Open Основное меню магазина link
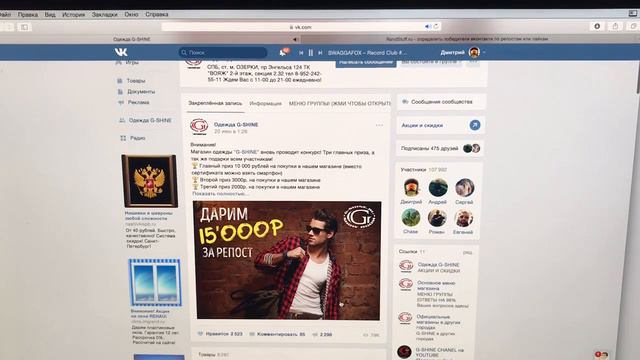The height and width of the screenshot is (360, 640). [x=436, y=285]
